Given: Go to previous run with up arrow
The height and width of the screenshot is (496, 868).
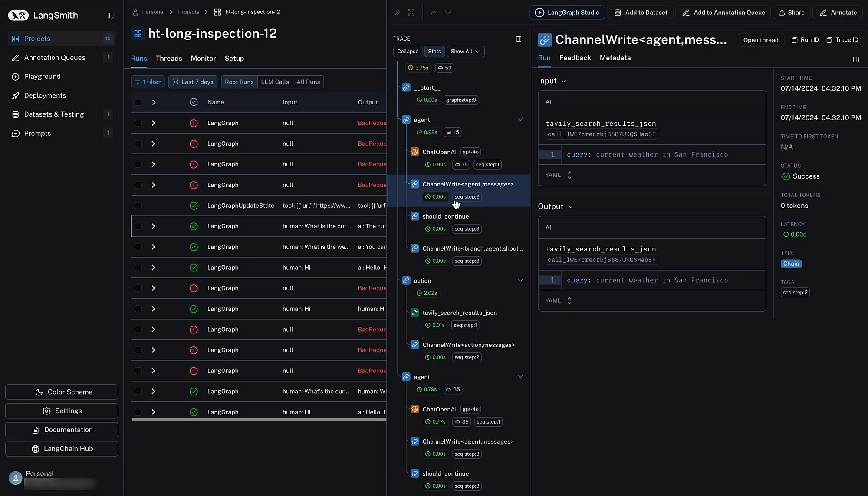Looking at the screenshot, I should [x=434, y=13].
